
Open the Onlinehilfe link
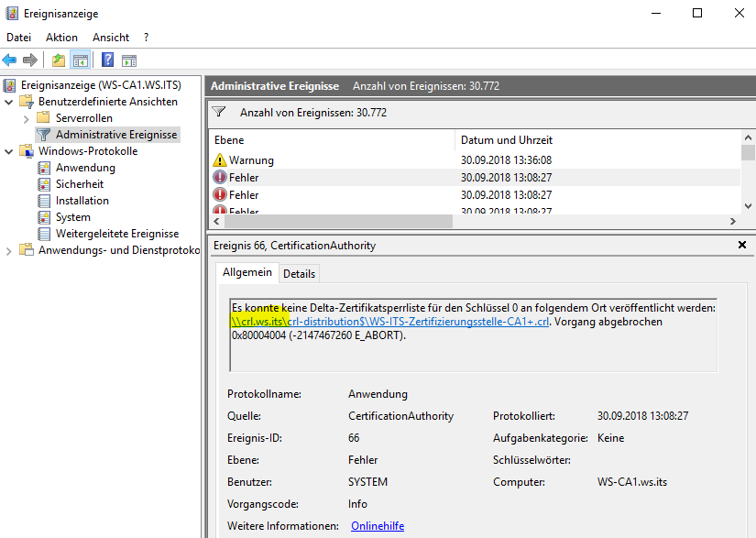(x=378, y=526)
